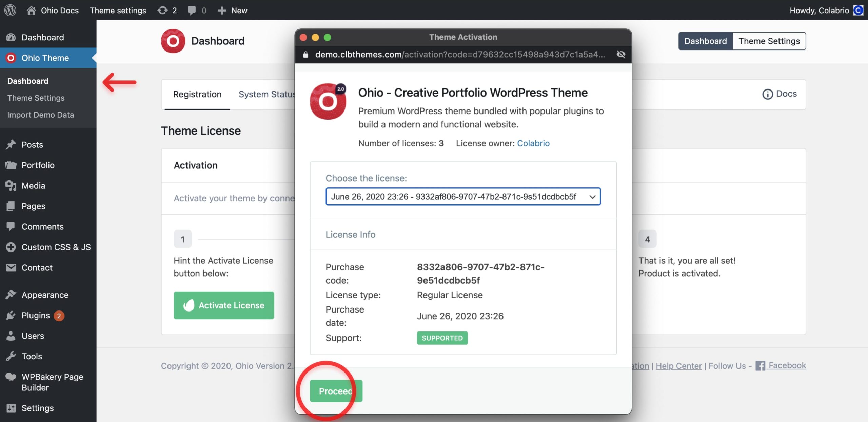Switch to the System Status tab
This screenshot has height=422, width=868.
[x=267, y=94]
